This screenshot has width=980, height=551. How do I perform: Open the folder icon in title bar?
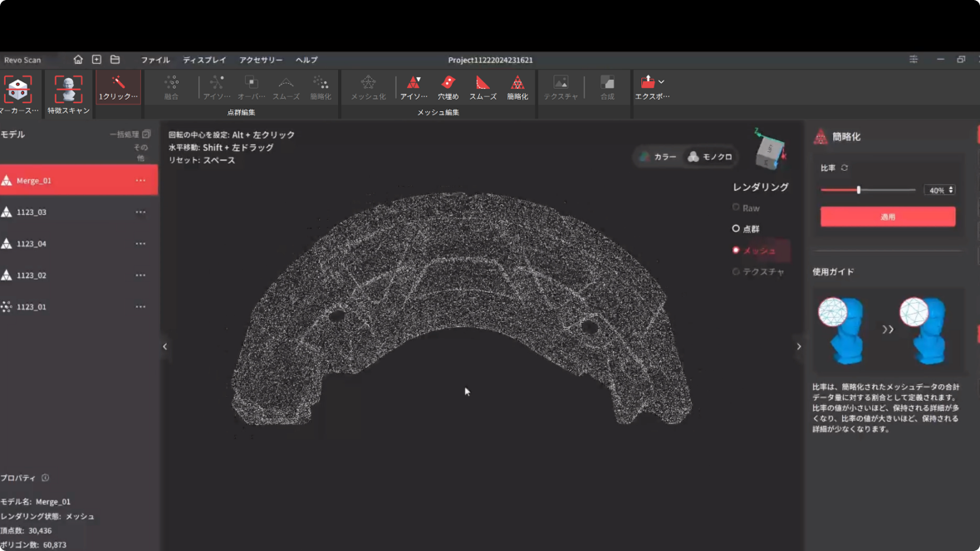click(115, 60)
